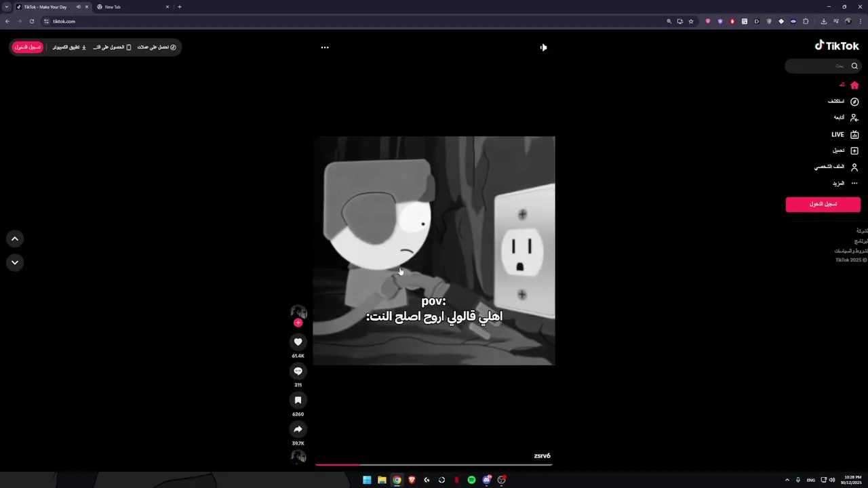Image resolution: width=868 pixels, height=488 pixels.
Task: Click the sidebar red login button
Action: point(823,204)
